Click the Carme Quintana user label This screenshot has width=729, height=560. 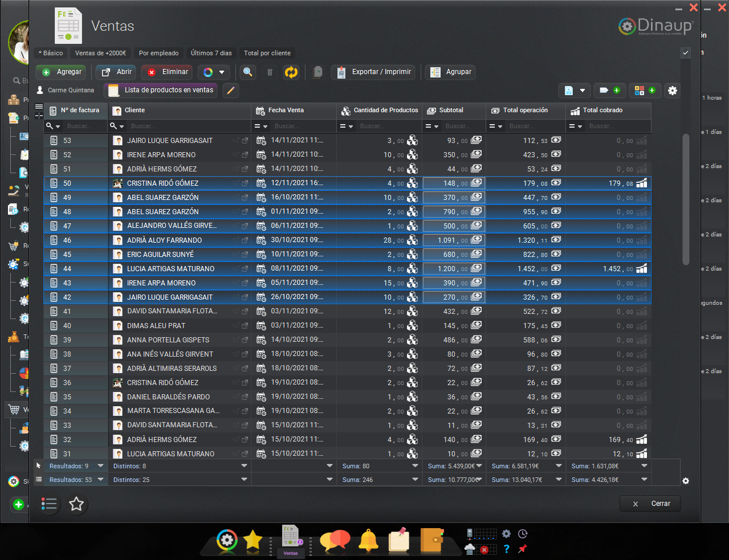point(65,90)
